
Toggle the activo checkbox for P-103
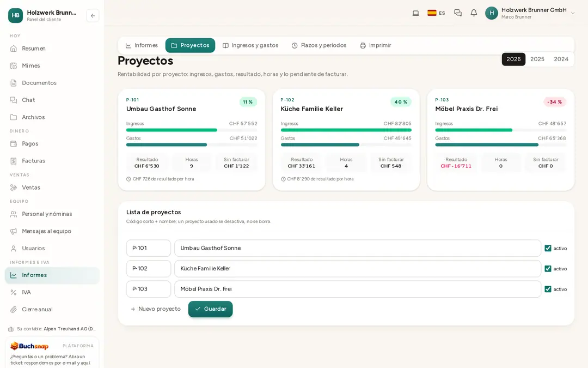(548, 289)
